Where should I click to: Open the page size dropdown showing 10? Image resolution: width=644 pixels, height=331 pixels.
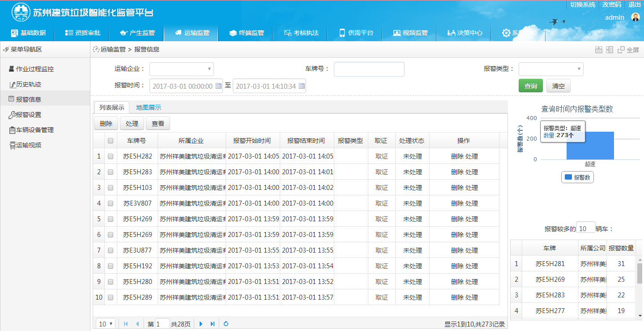coord(106,324)
